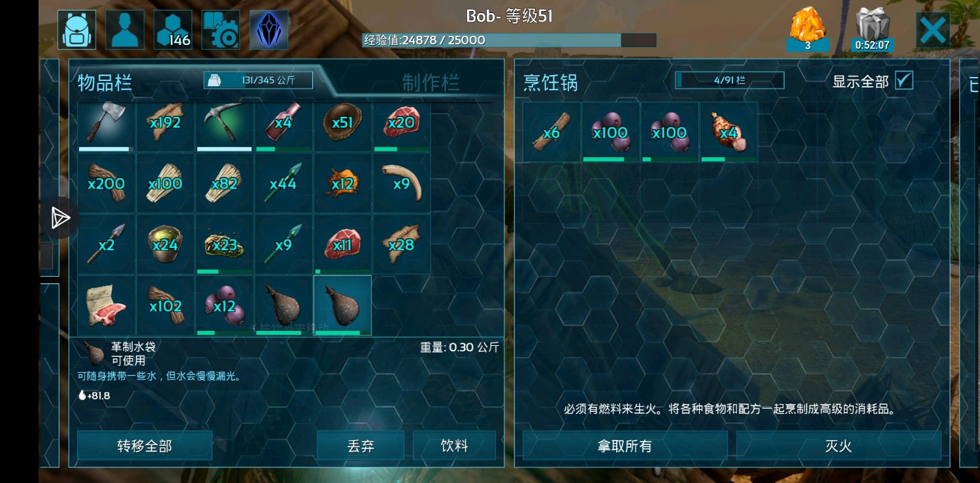Extinguish the fire with 灭火 button
Viewport: 980px width, 483px height.
pyautogui.click(x=839, y=446)
